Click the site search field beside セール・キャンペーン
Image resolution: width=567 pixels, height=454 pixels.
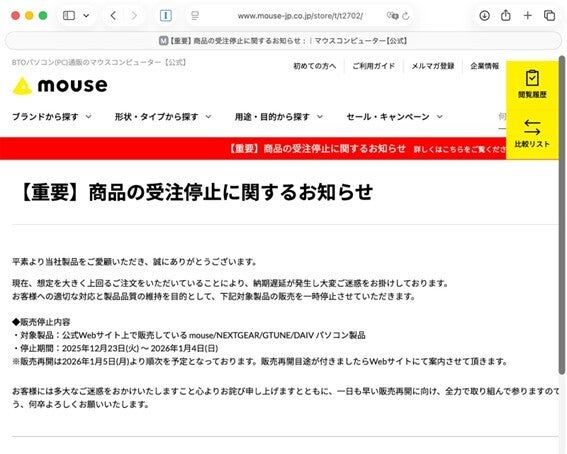tap(502, 117)
